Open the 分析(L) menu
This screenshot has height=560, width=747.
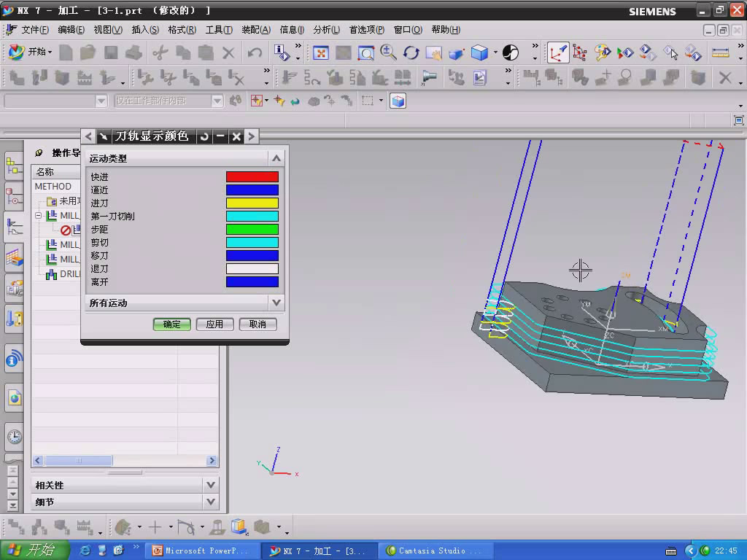tap(326, 29)
